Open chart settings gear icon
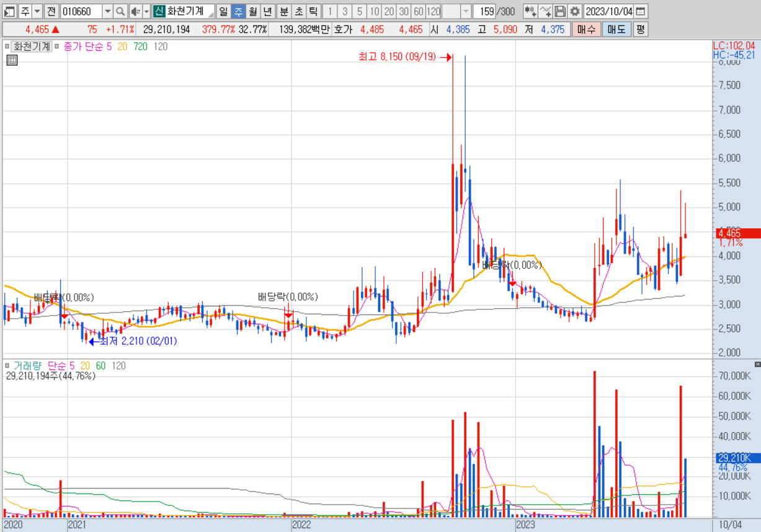The image size is (761, 532). point(575,11)
